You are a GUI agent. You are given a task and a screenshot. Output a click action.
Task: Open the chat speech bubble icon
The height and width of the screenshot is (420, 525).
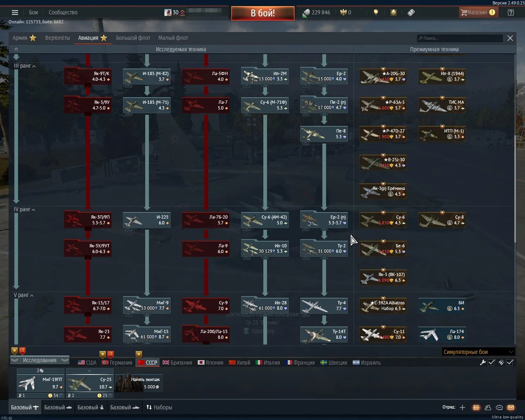[499, 407]
